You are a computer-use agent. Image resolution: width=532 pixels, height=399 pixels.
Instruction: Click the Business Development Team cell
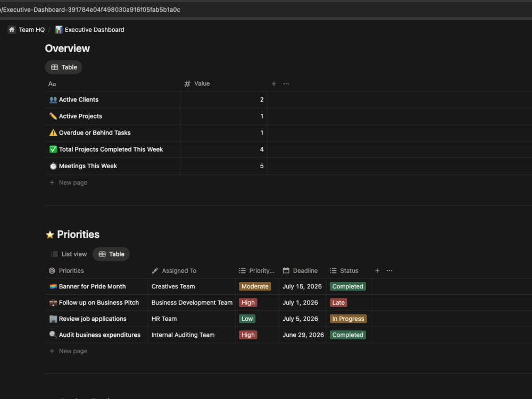[192, 303]
